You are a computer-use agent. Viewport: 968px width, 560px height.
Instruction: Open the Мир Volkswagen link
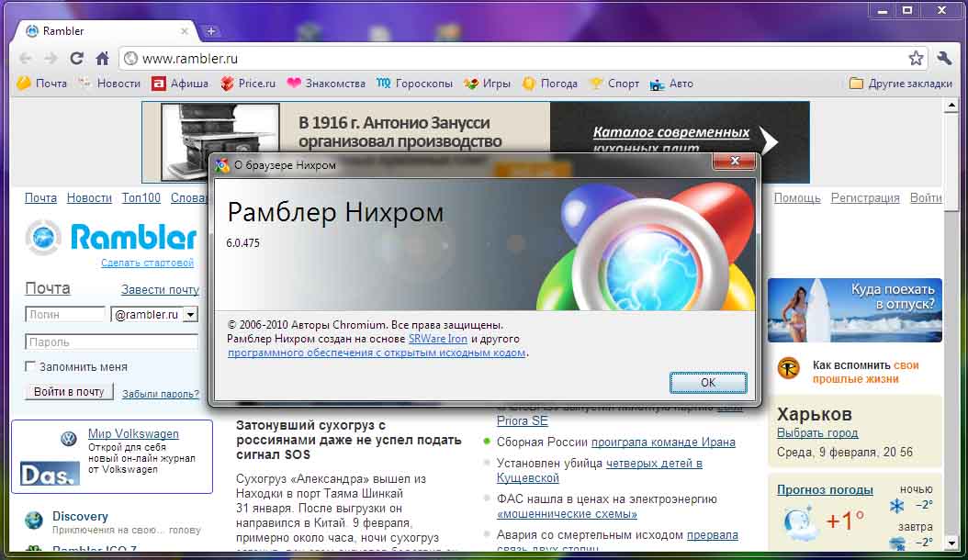tap(133, 433)
